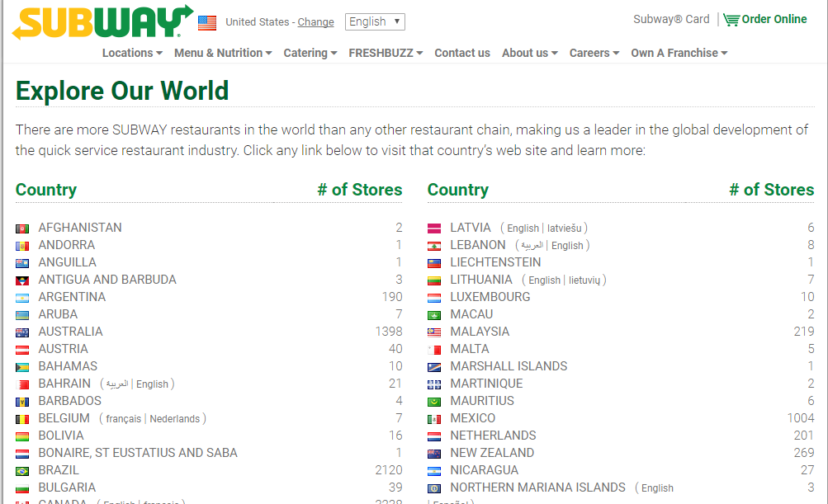828x504 pixels.
Task: Open the BRAZIL country link
Action: [x=59, y=470]
